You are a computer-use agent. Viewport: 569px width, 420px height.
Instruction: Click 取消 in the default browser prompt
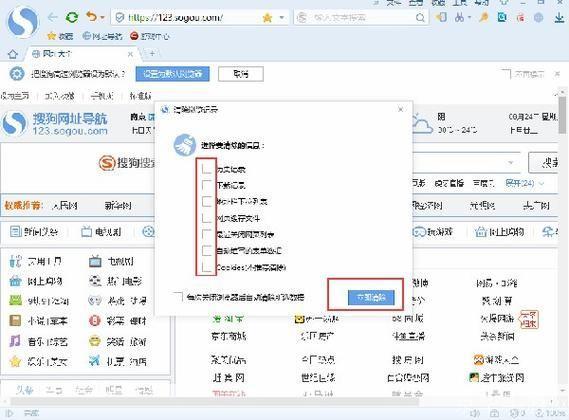click(241, 74)
